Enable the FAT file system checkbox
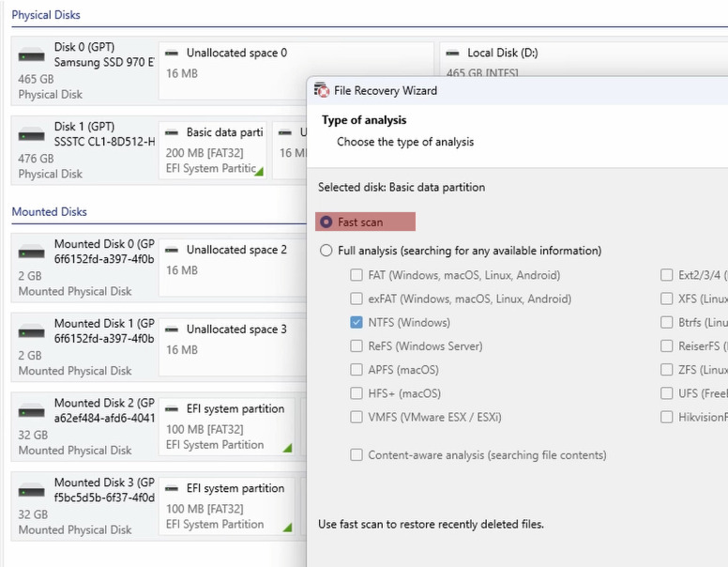 point(356,275)
